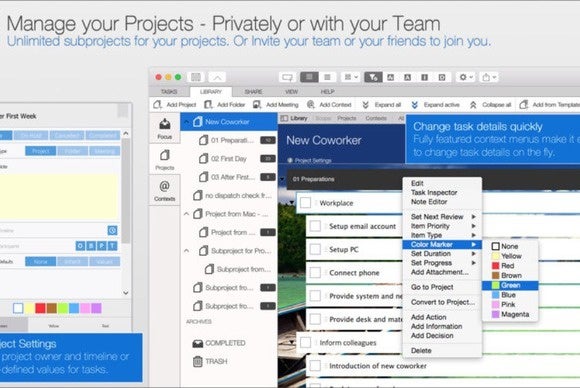Check Introduction of new coworker checkbox
The image size is (580, 388).
click(x=315, y=366)
